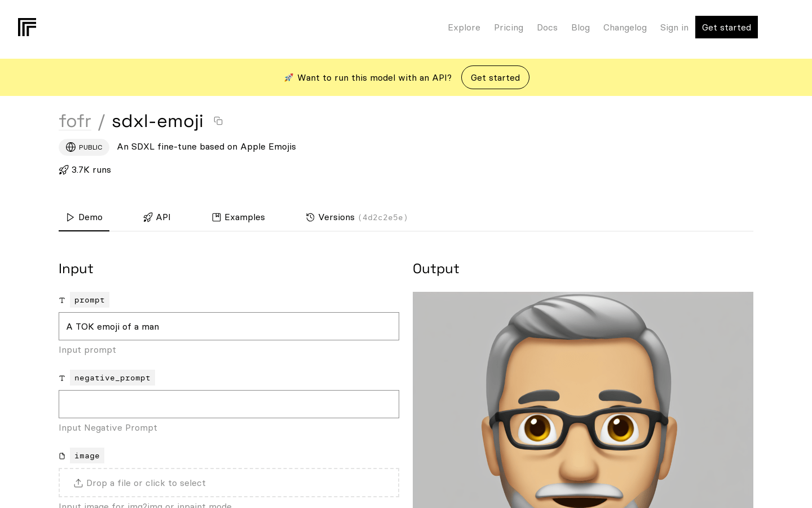Click the file icon beside image label
The image size is (812, 508).
(62, 456)
